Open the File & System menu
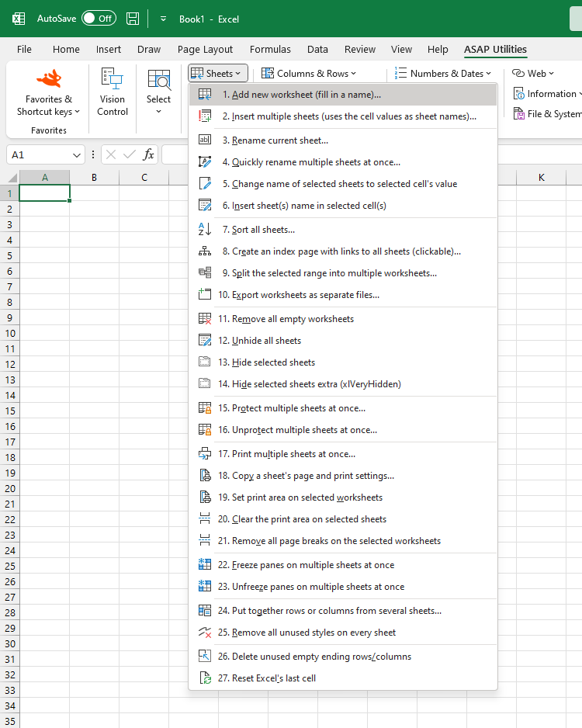This screenshot has height=728, width=582. click(x=547, y=114)
